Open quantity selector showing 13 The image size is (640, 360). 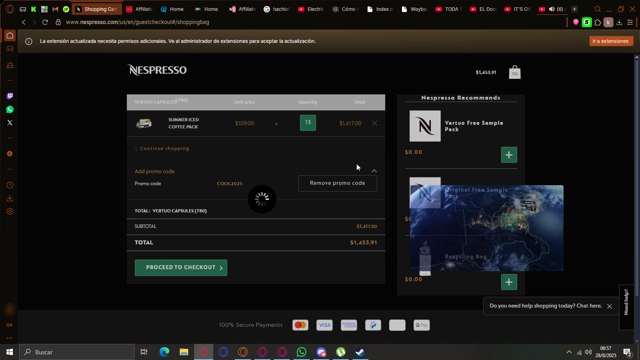point(308,123)
